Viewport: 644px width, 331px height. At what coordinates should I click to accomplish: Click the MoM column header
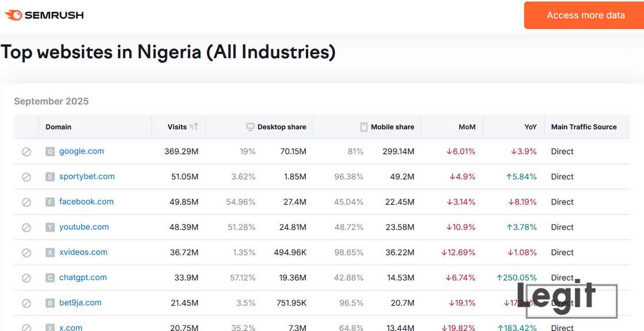point(467,126)
